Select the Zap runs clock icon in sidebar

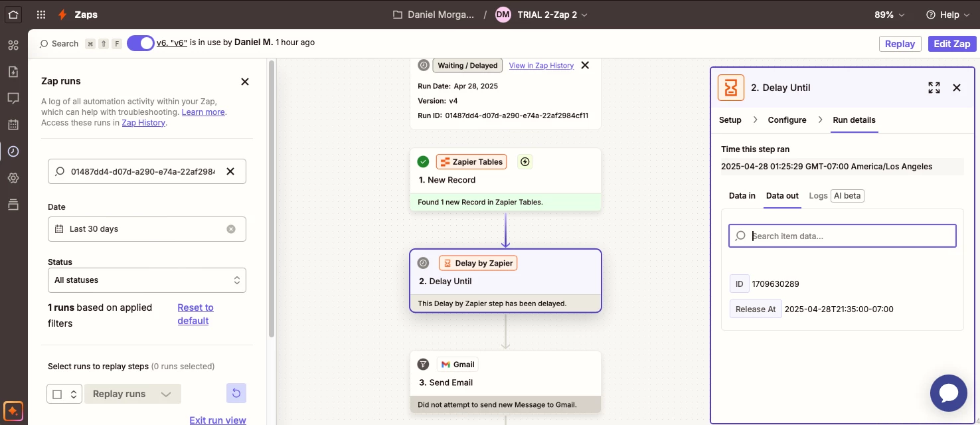[x=13, y=151]
